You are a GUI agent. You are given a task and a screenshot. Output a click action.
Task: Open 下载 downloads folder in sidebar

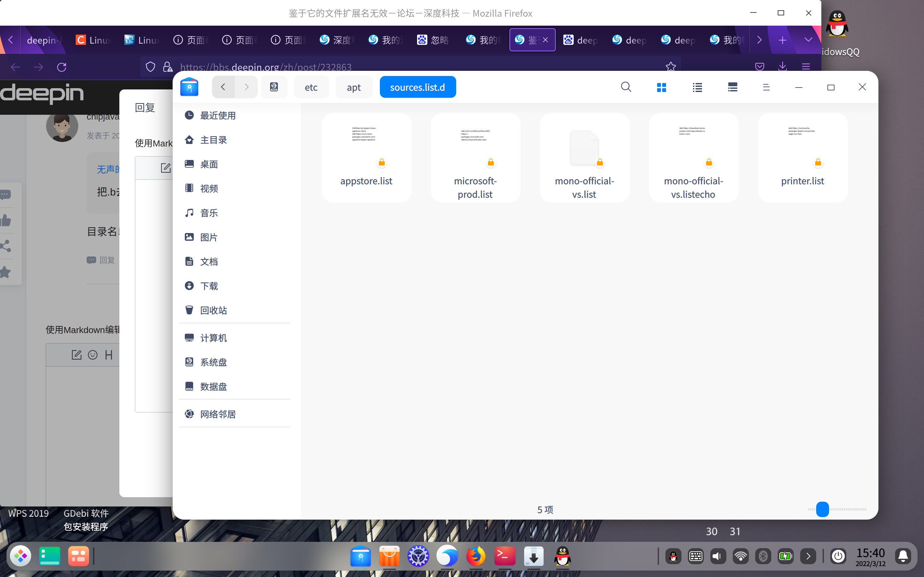coord(209,286)
